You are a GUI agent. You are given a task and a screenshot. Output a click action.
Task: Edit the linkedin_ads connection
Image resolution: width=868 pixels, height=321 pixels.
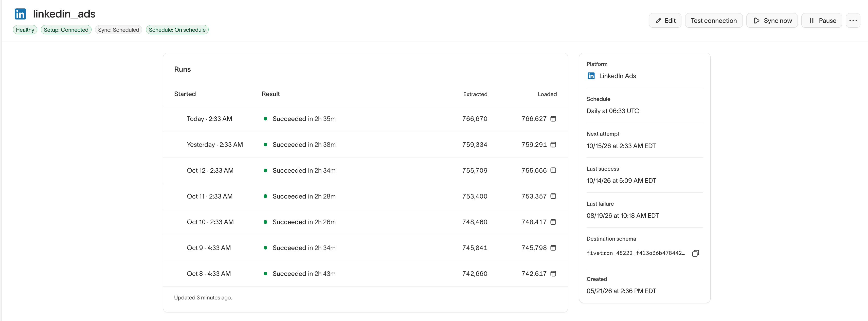(x=665, y=21)
